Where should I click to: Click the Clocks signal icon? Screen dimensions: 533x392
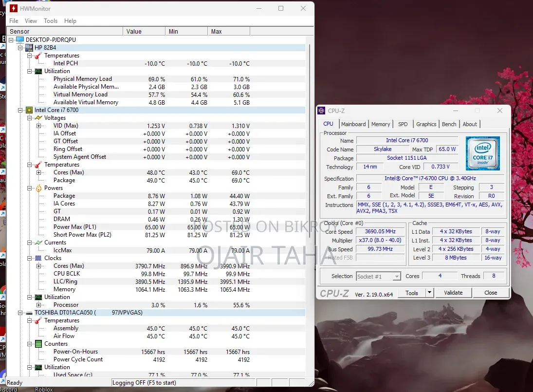coord(39,258)
